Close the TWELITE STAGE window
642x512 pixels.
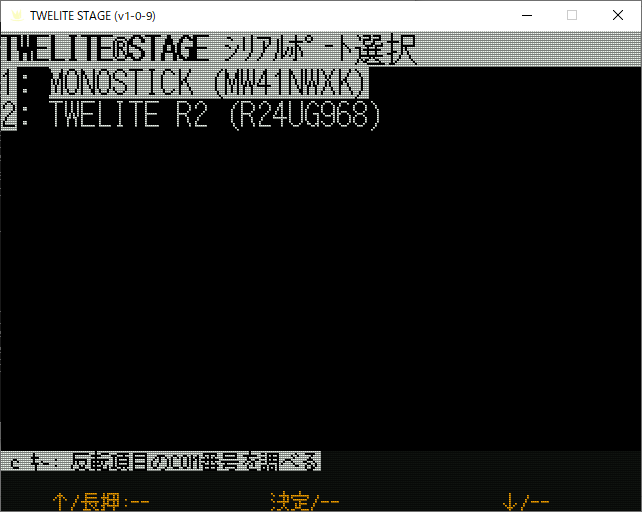pos(618,16)
